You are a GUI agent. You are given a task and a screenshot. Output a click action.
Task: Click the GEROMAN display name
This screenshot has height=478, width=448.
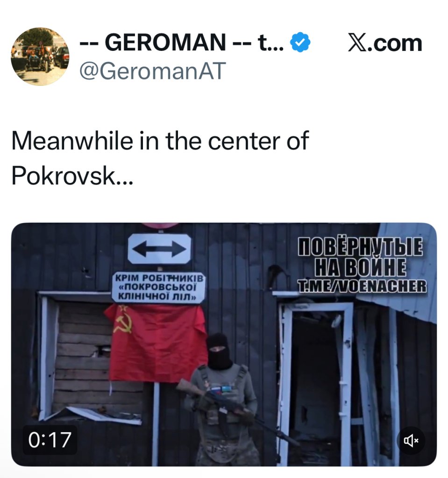[182, 42]
